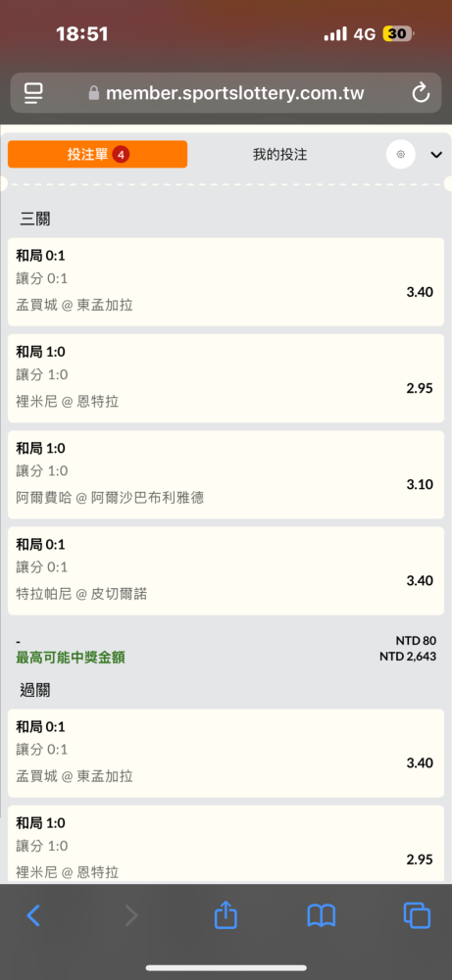
Task: Open the bet slip settings gear icon
Action: [401, 155]
